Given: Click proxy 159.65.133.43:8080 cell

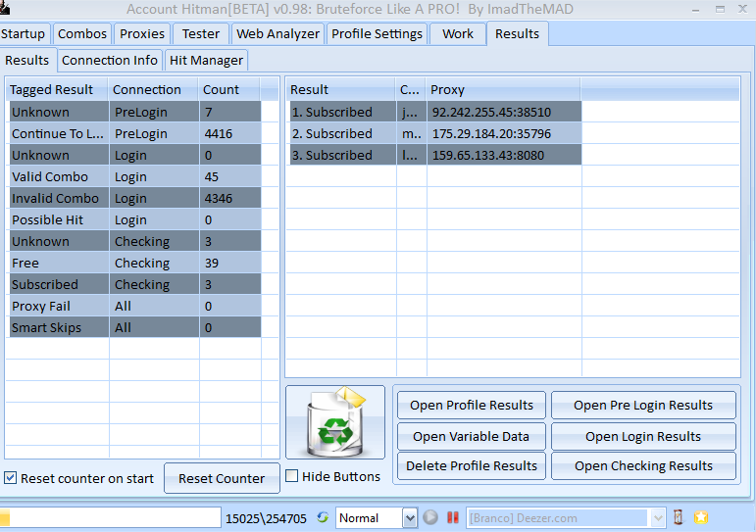Looking at the screenshot, I should coord(504,155).
